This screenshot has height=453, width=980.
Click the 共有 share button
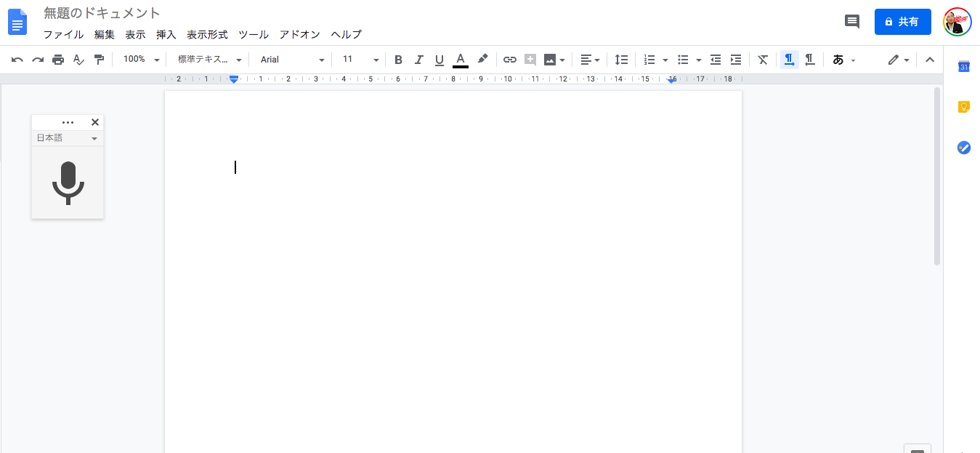tap(903, 22)
